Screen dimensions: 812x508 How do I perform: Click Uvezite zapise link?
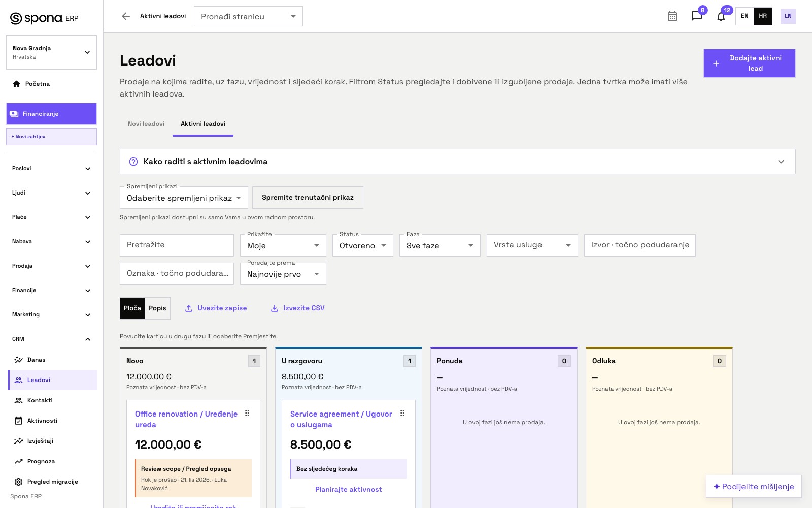(216, 308)
